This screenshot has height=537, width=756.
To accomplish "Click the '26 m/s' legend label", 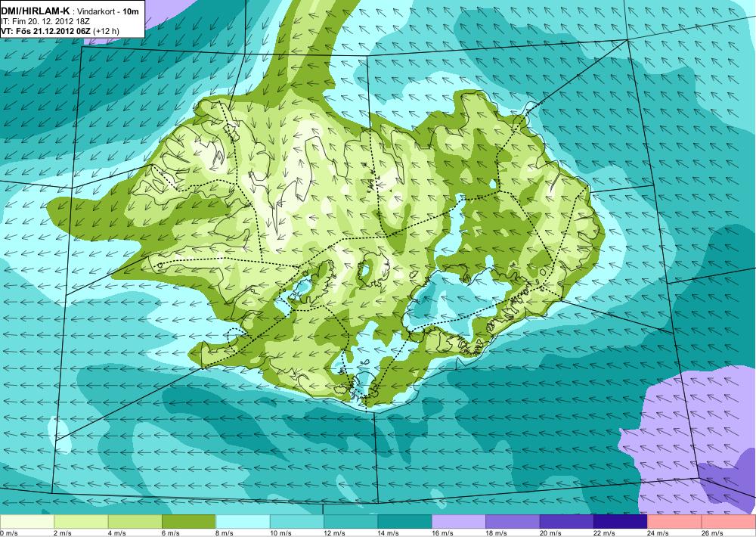I will (713, 533).
